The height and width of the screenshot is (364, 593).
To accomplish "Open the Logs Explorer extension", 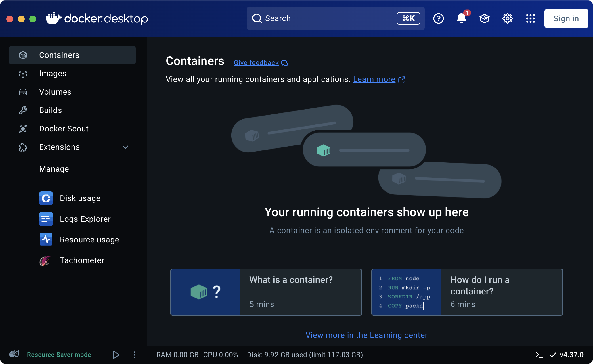I will pyautogui.click(x=85, y=219).
